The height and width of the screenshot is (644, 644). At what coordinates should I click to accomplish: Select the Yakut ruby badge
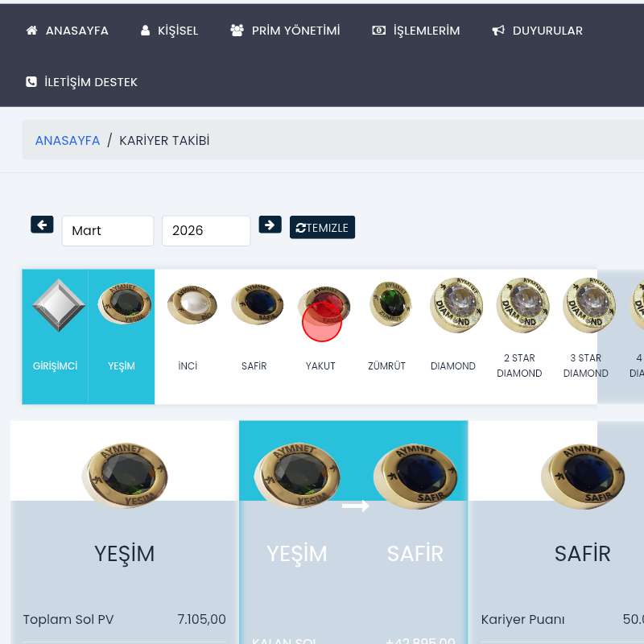pos(324,306)
